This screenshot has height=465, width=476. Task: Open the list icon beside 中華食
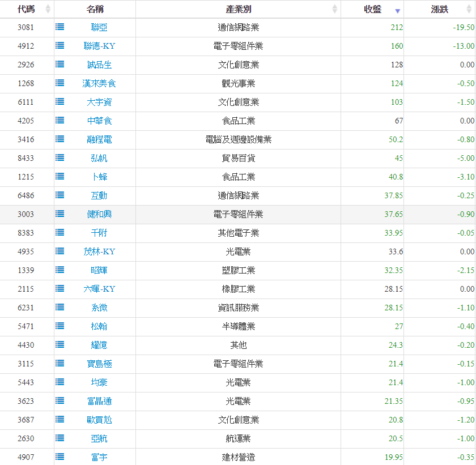click(x=59, y=120)
